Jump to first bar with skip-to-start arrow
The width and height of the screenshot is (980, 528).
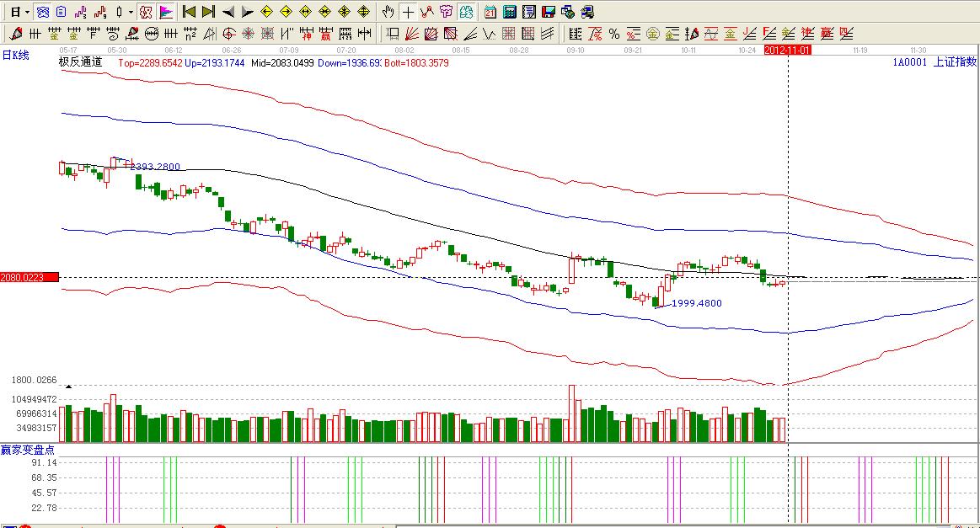point(190,12)
